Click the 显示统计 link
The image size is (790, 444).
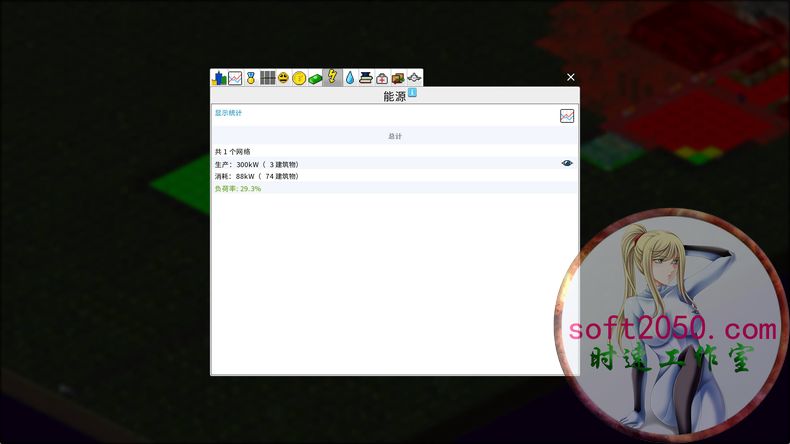coord(228,113)
